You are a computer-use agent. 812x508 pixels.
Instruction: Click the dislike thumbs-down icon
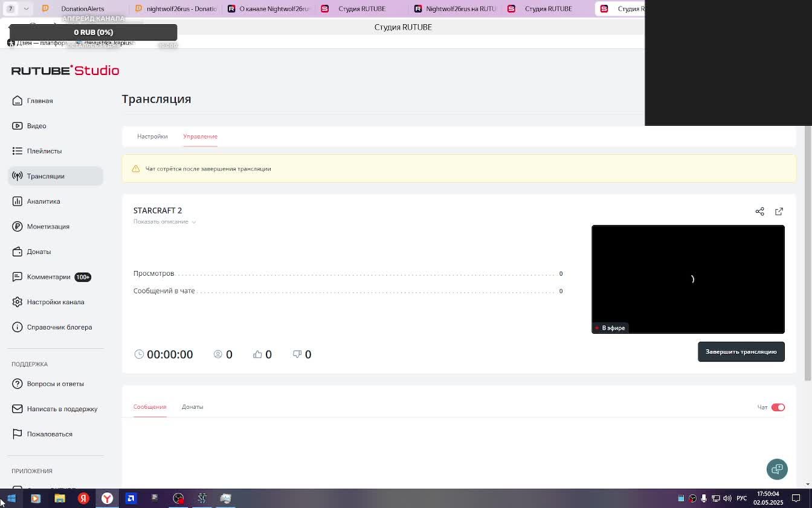tap(297, 354)
